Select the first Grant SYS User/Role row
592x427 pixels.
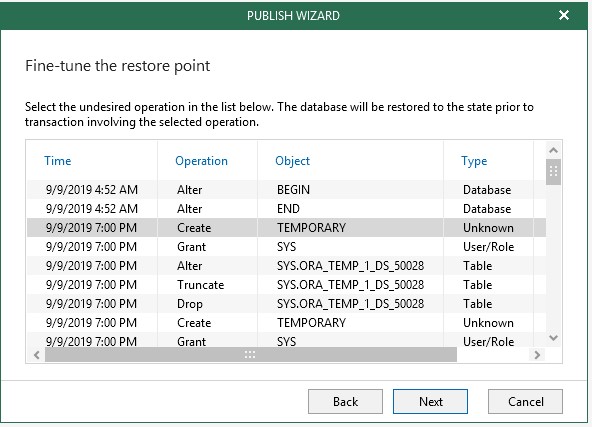287,247
